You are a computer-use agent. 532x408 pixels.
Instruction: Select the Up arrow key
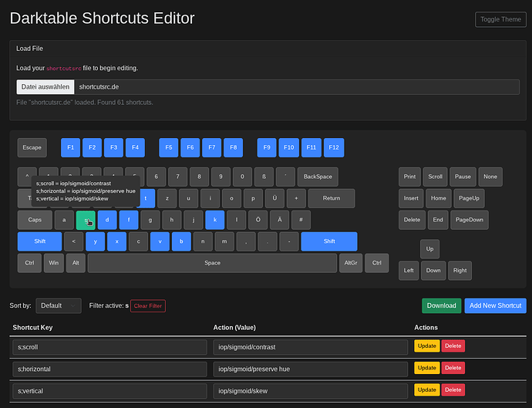[429, 249]
